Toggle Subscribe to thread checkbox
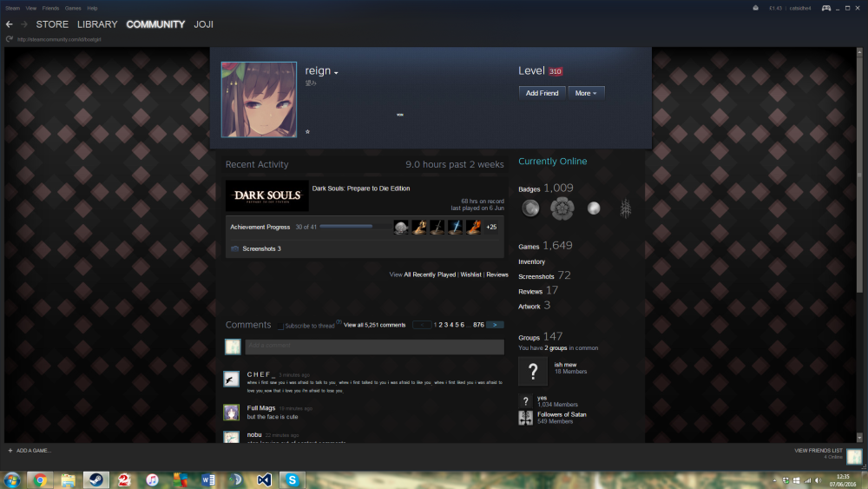This screenshot has width=868, height=489. (x=280, y=327)
